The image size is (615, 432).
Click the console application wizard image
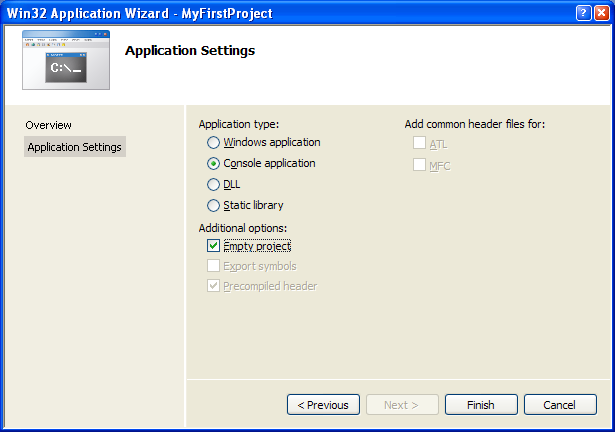[x=66, y=60]
